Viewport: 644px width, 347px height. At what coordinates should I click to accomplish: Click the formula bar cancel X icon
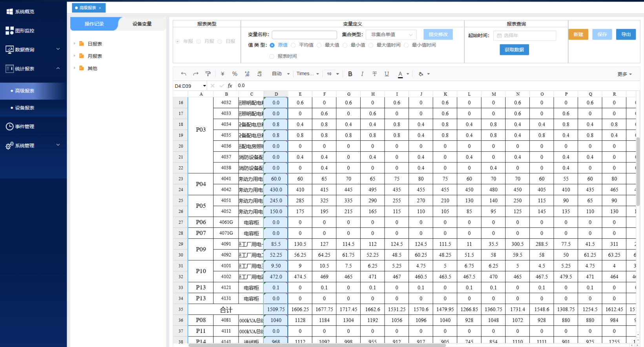[212, 85]
